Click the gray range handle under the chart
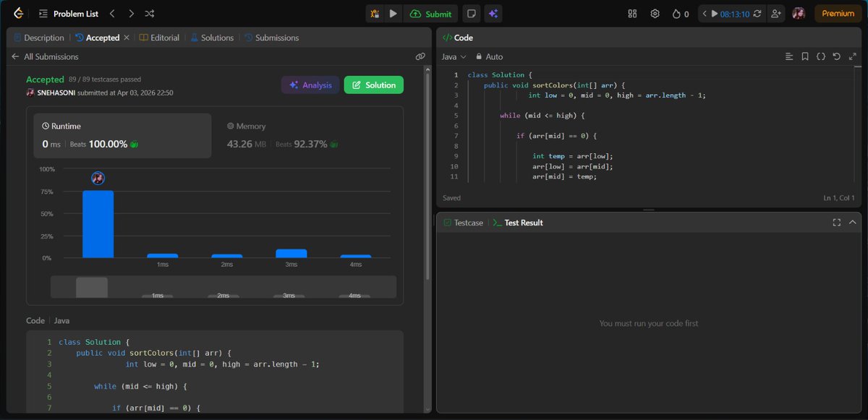The height and width of the screenshot is (420, 868). click(92, 287)
